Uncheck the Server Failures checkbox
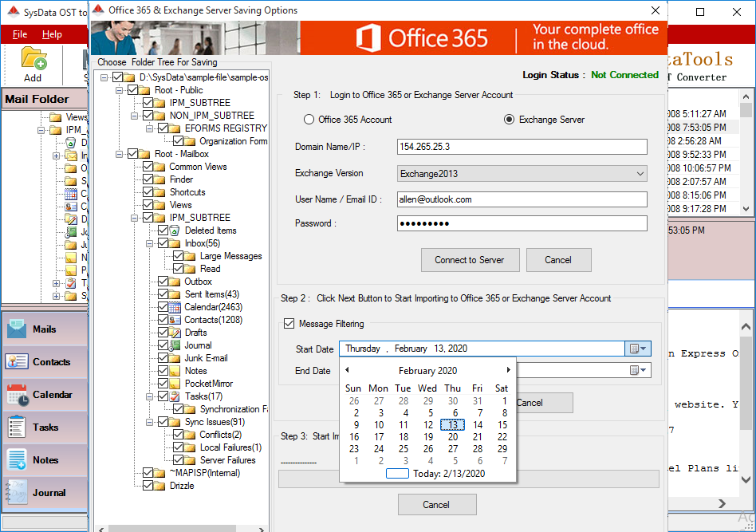 click(x=178, y=460)
